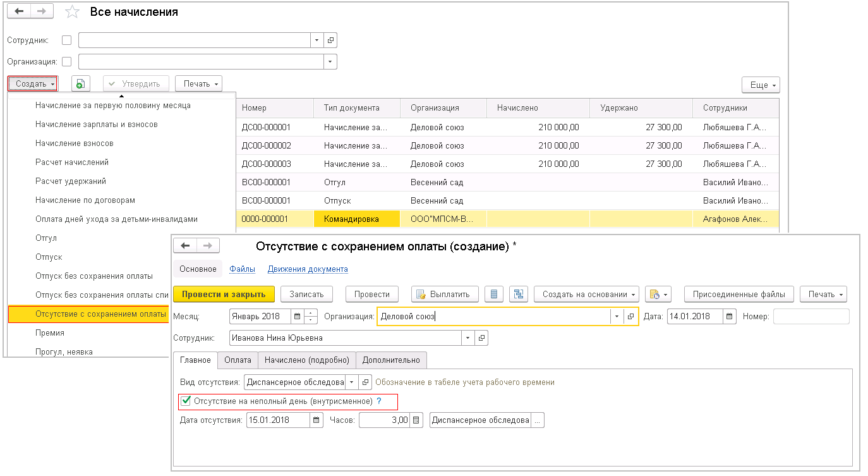
Task: Click ellipsis button after Диспансерное обследова field
Action: click(537, 420)
